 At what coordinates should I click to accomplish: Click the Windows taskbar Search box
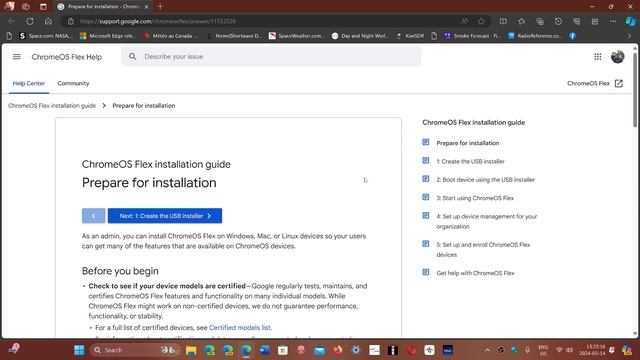135,350
